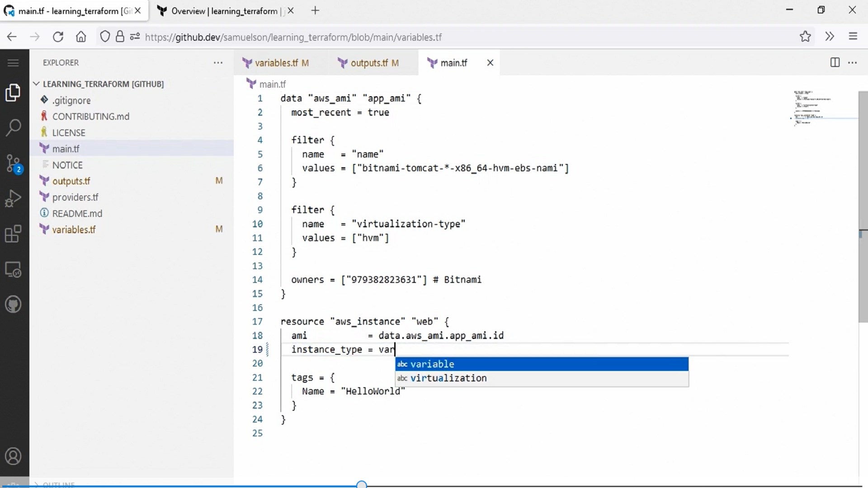868x488 pixels.
Task: Open the Remote Explorer icon
Action: point(13,270)
